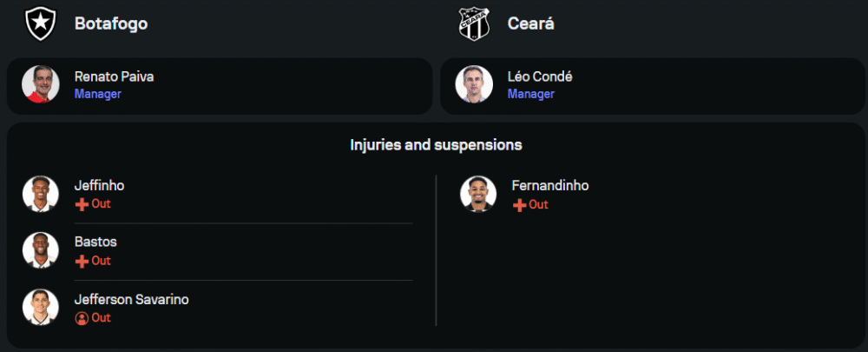The image size is (868, 352).
Task: Click the Ceará club crest icon
Action: pyautogui.click(x=475, y=23)
